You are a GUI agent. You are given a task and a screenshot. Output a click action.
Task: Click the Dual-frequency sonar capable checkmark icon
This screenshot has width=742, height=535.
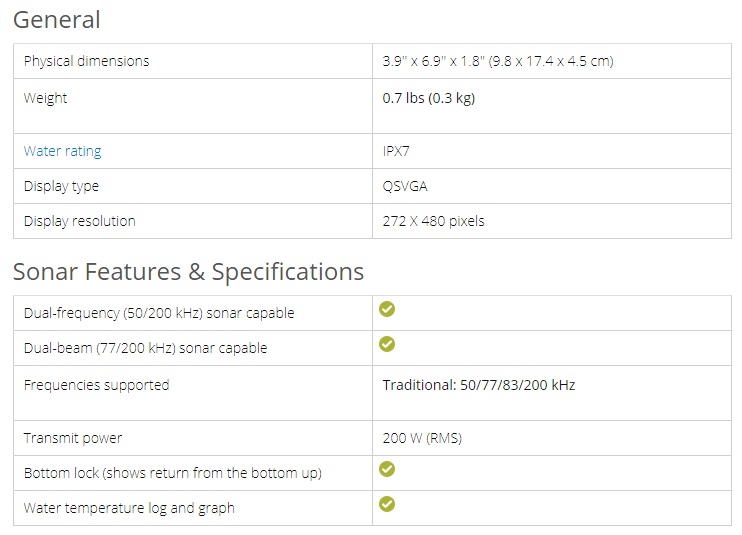(x=387, y=309)
